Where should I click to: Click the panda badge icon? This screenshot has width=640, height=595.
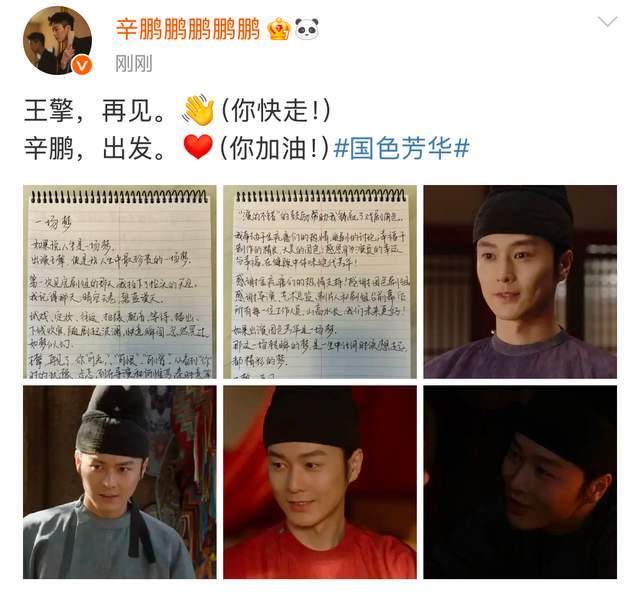307,29
